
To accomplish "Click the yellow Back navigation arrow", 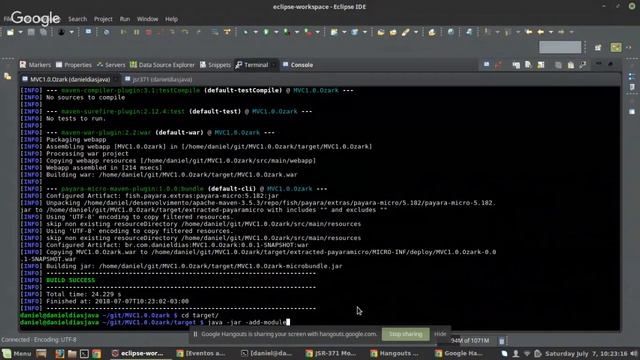I will (541, 32).
